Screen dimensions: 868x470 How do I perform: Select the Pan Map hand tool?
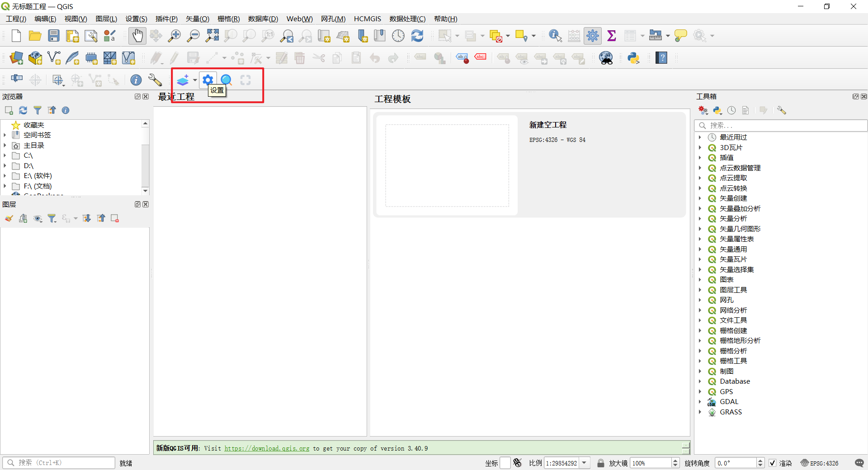[x=137, y=36]
